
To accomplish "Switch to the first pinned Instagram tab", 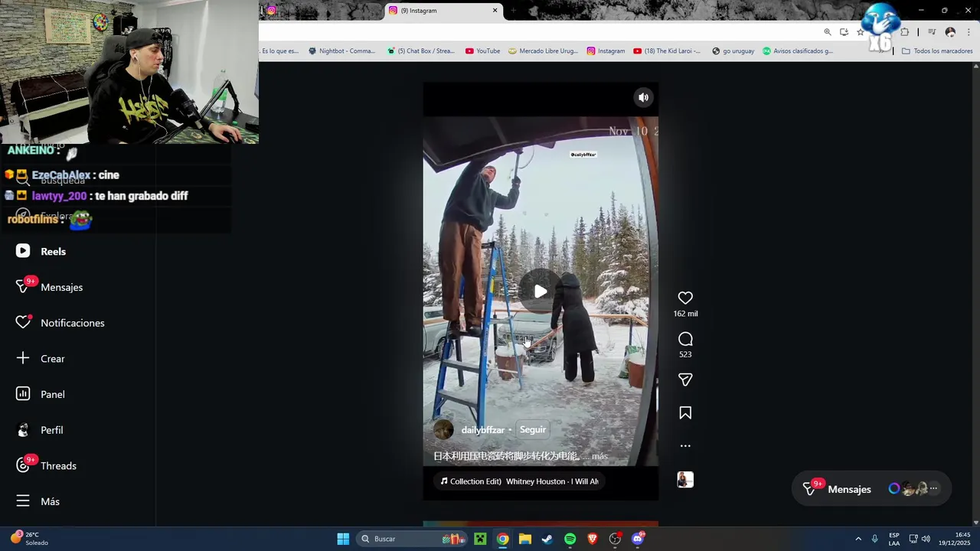I will [x=271, y=11].
